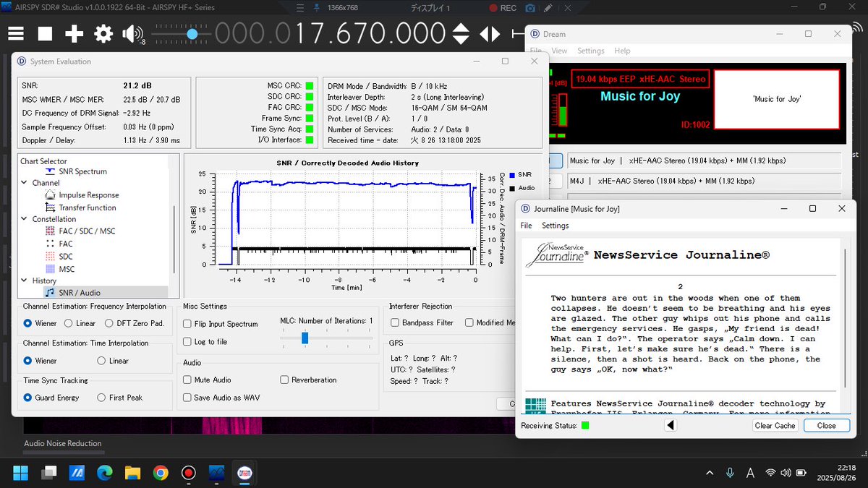This screenshot has height=488, width=868.
Task: Expand the Audio Noise Reduction panel in SDR#
Action: click(63, 443)
